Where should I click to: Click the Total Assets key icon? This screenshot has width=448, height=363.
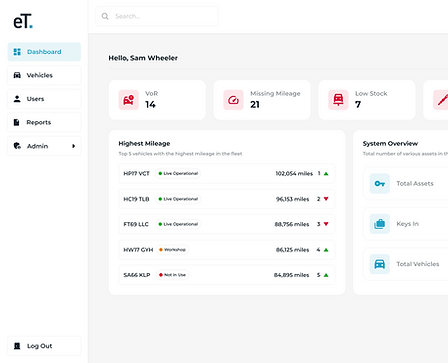point(380,183)
